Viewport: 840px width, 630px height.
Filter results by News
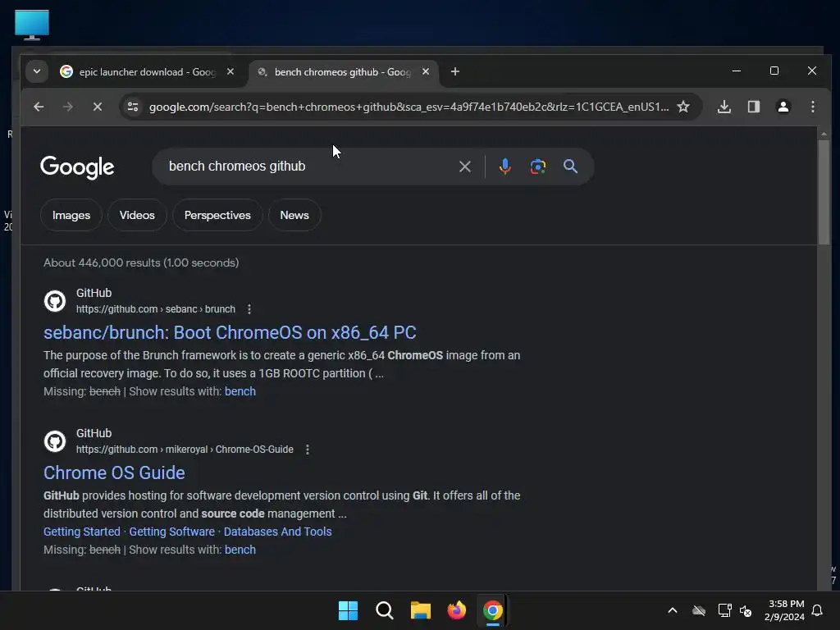pyautogui.click(x=294, y=215)
